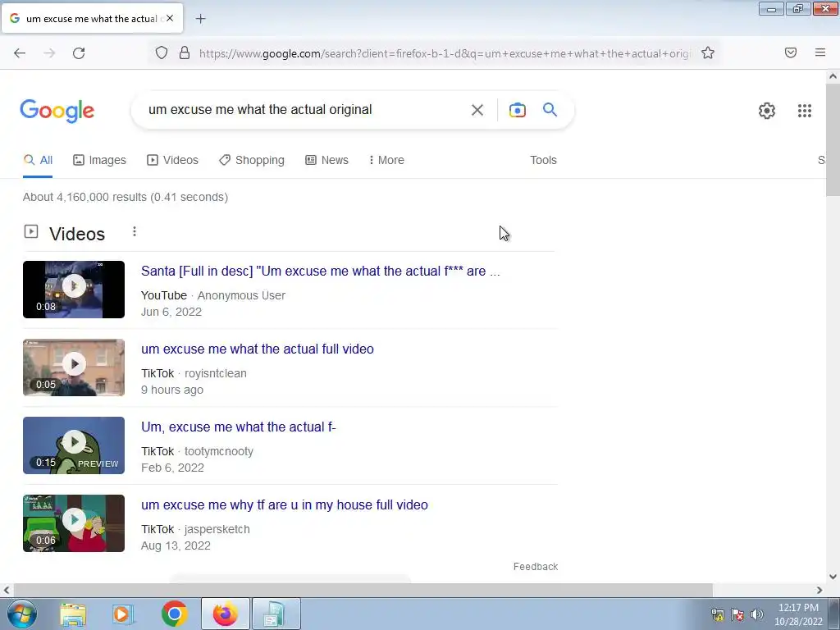The width and height of the screenshot is (840, 630).
Task: Focus the browser address bar URL
Action: 445,53
